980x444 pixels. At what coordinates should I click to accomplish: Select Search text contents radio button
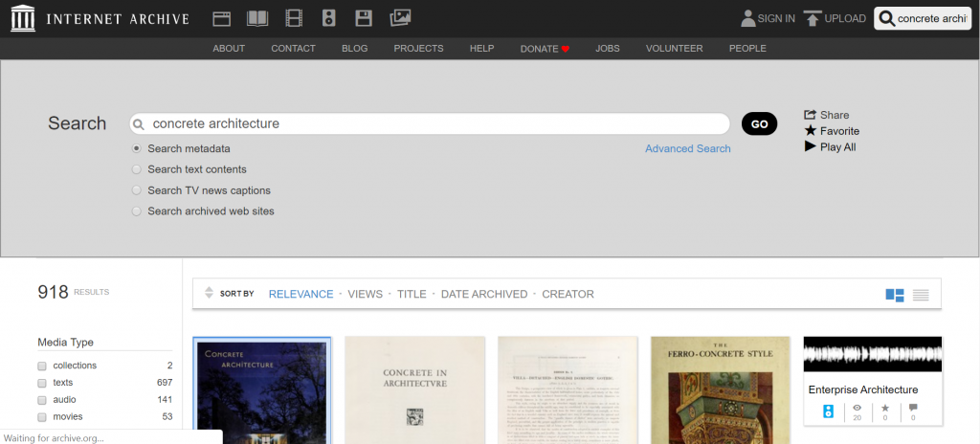point(137,169)
